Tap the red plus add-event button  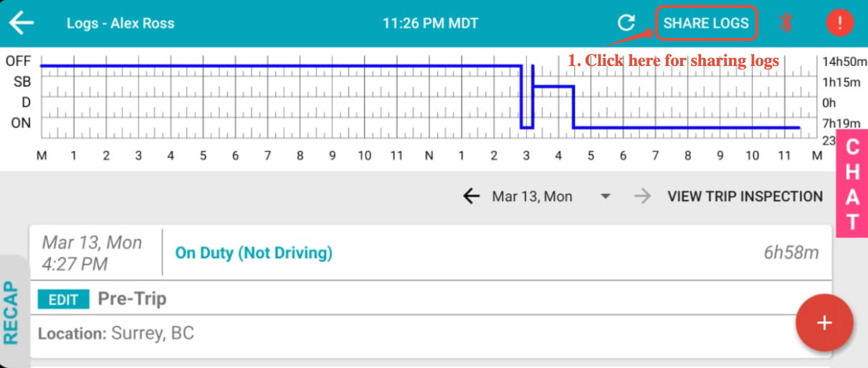pyautogui.click(x=824, y=323)
